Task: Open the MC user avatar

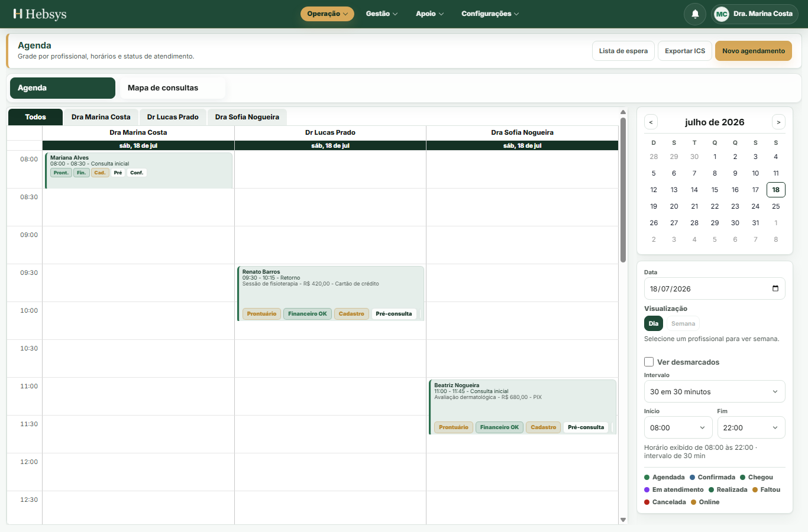Action: (721, 14)
